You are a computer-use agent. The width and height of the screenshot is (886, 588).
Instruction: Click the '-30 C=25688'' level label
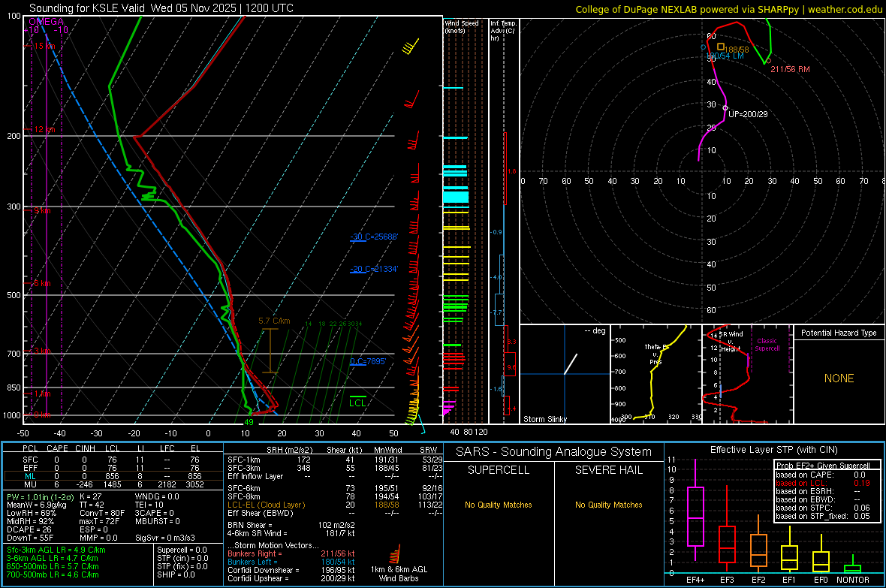point(374,237)
